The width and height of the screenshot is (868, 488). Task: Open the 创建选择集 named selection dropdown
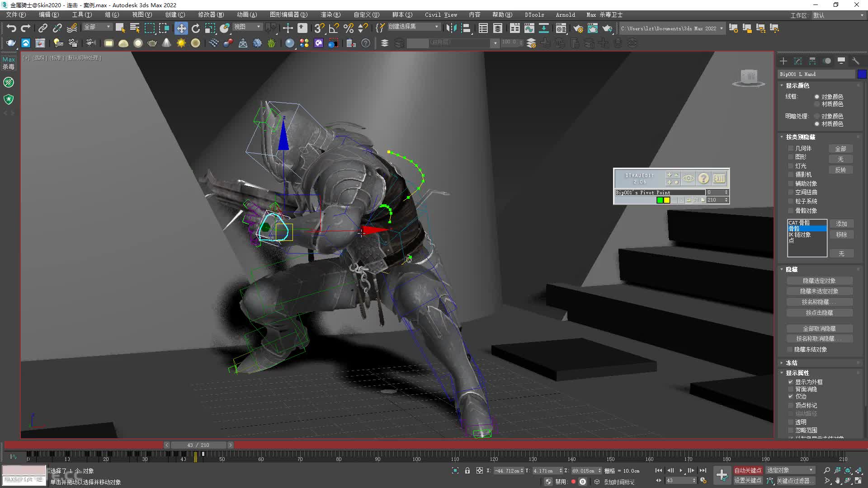pos(414,27)
